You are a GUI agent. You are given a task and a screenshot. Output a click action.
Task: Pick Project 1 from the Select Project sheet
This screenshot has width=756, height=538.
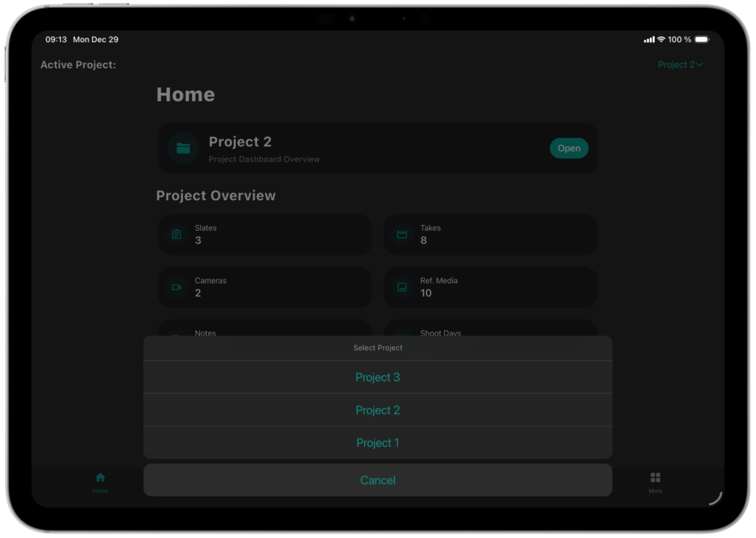[x=377, y=443]
